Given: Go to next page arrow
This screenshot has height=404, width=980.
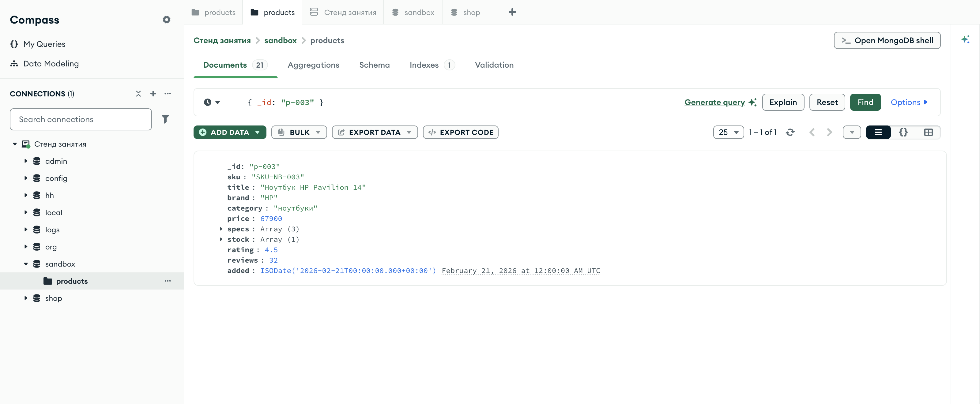Looking at the screenshot, I should coord(829,132).
